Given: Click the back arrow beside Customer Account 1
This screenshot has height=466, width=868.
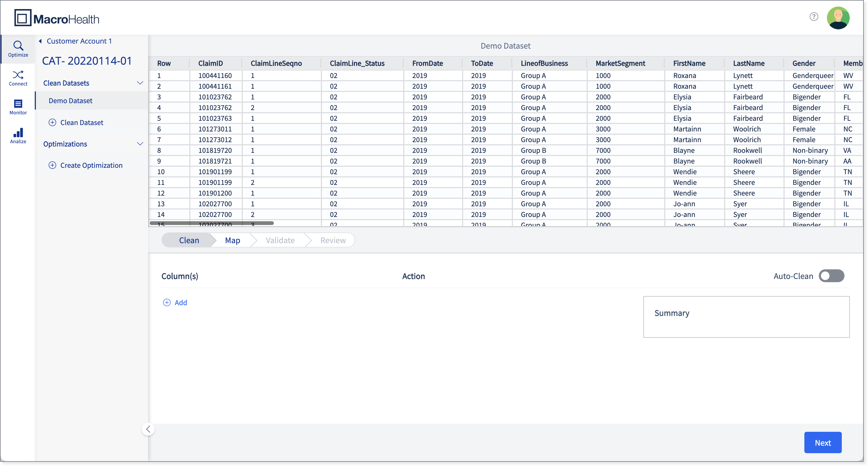Looking at the screenshot, I should coord(40,41).
